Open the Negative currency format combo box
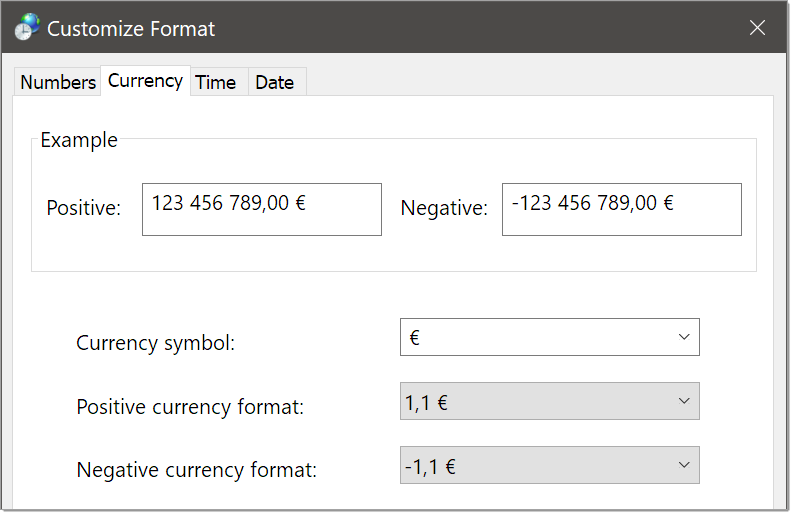Screen dimensions: 793x515 point(550,465)
